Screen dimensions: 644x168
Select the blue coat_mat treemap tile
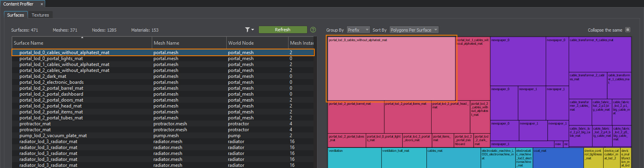(558, 159)
